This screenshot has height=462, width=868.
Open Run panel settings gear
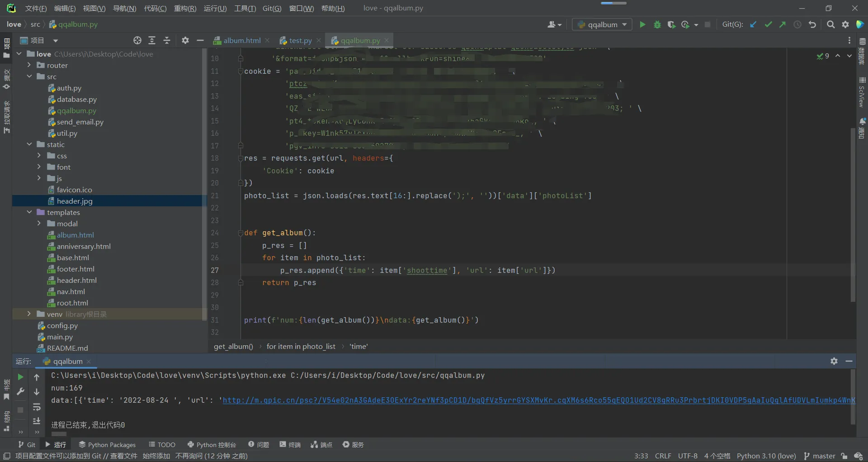(834, 361)
